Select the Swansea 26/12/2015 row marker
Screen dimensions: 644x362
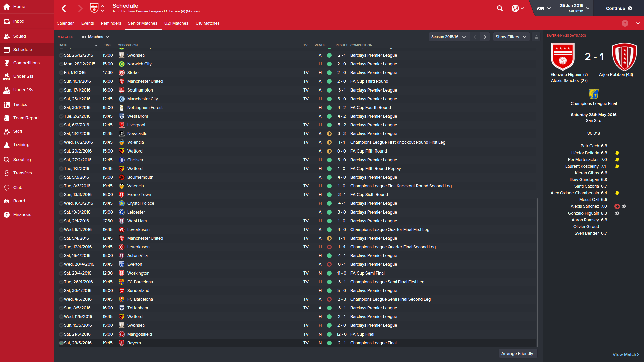tap(61, 55)
